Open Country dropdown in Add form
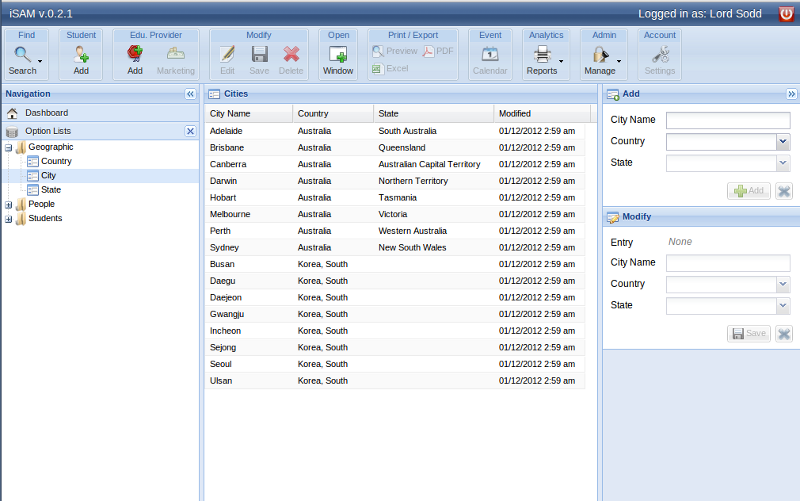 (783, 141)
